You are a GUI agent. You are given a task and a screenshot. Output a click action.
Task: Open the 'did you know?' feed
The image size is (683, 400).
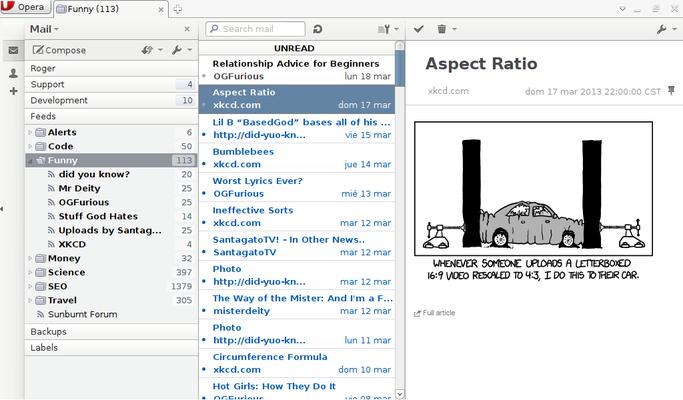[111, 174]
